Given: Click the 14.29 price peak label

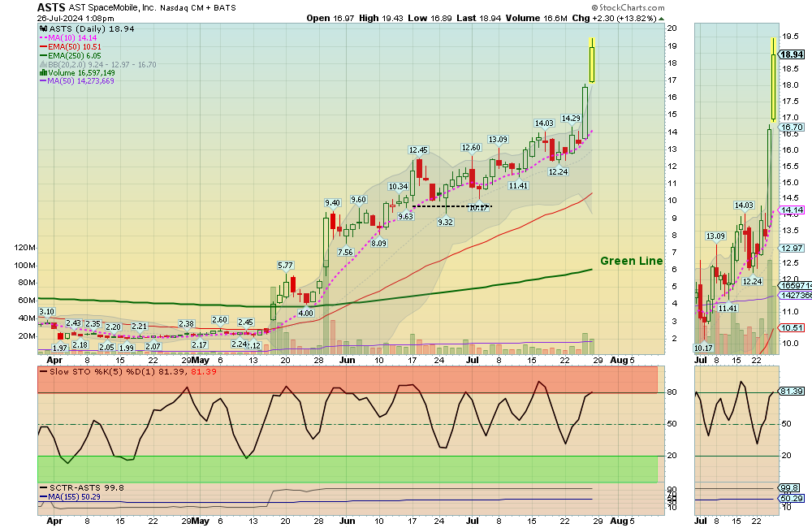Looking at the screenshot, I should 571,118.
